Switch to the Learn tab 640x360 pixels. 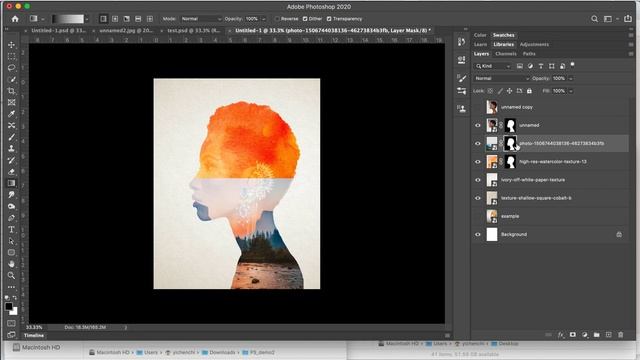click(480, 44)
